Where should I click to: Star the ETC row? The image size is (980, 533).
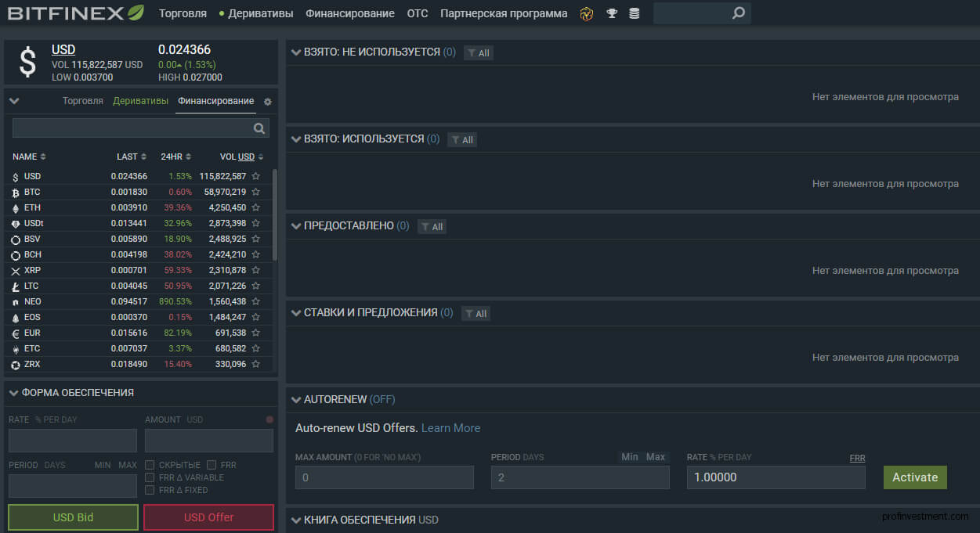click(x=256, y=348)
